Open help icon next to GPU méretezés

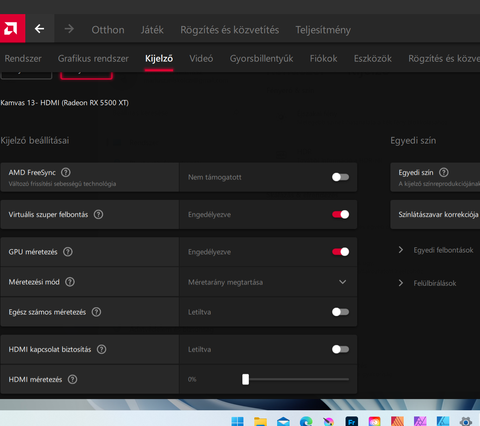(68, 252)
